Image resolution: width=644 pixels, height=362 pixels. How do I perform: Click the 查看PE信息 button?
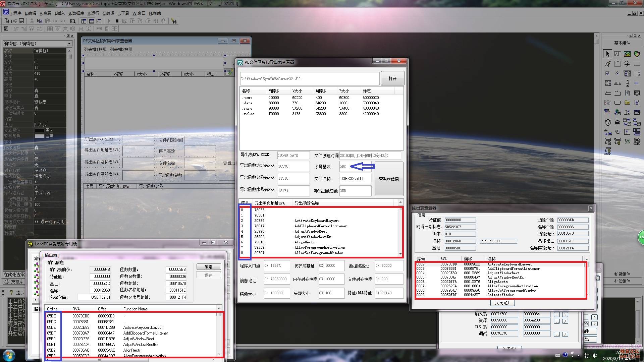point(389,179)
